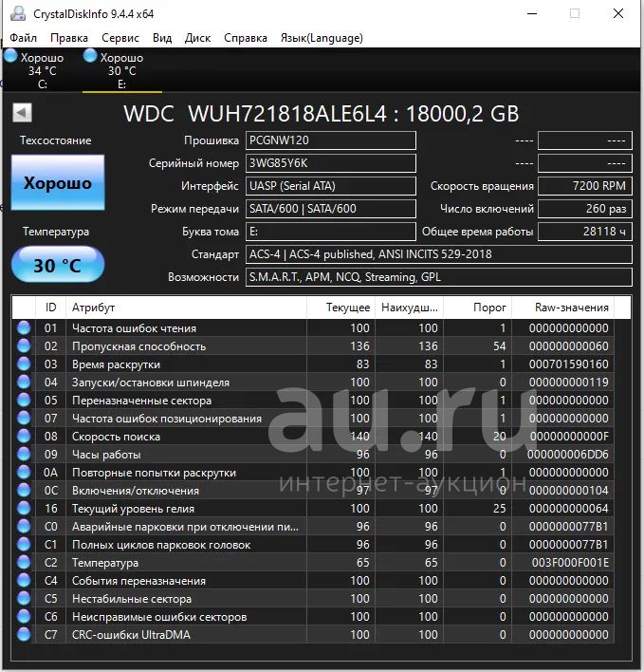Open the Справка menu
644x672 pixels.
[x=246, y=38]
